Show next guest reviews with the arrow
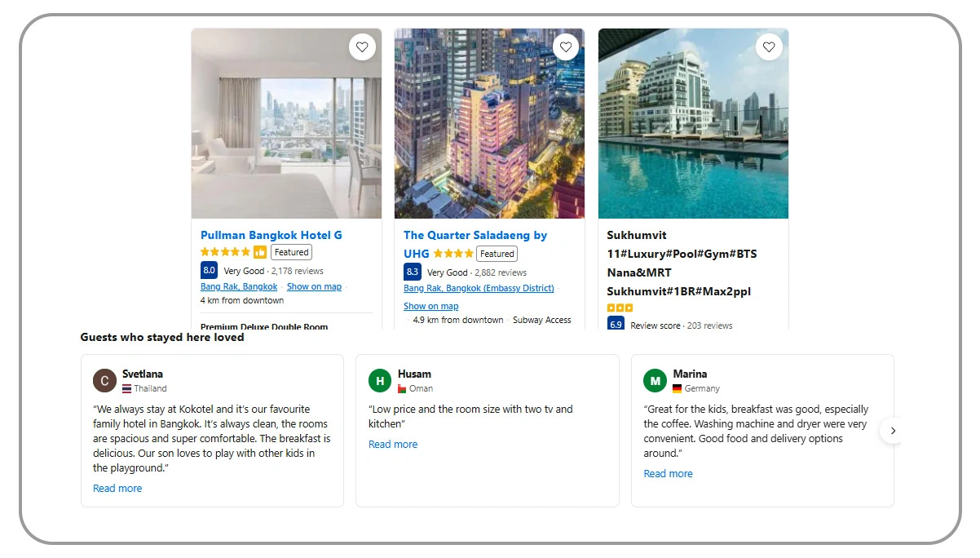980x558 pixels. point(893,430)
